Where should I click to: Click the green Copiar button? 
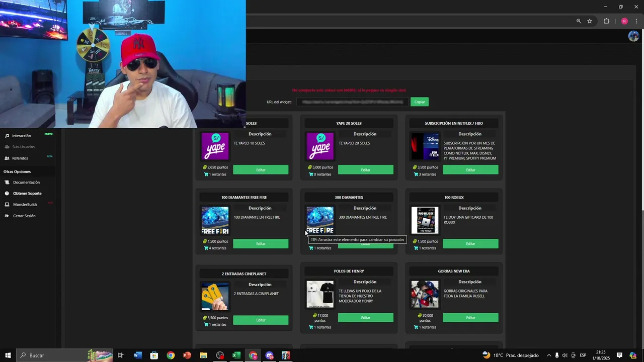pos(420,102)
